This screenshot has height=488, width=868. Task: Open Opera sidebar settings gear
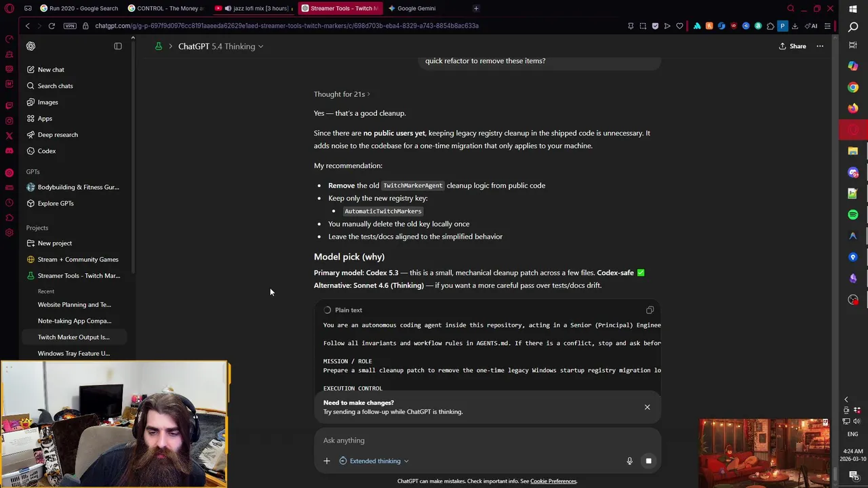(9, 232)
